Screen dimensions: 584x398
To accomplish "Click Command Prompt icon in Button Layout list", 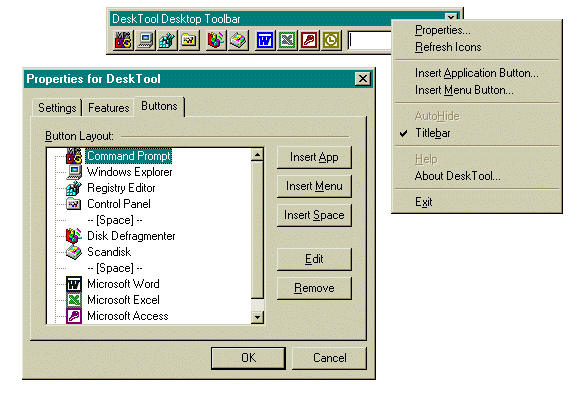I will coord(74,156).
